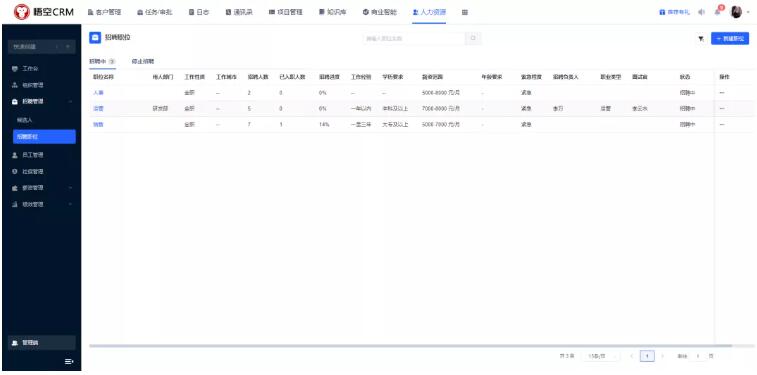
Task: Switch to the 招聘中 tab
Action: pos(102,61)
